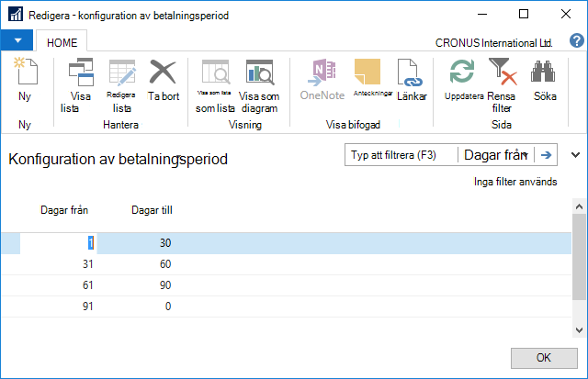Viewport: 588px width, 379px height.
Task: Click Uppdatera refresh icon
Action: coord(462,72)
